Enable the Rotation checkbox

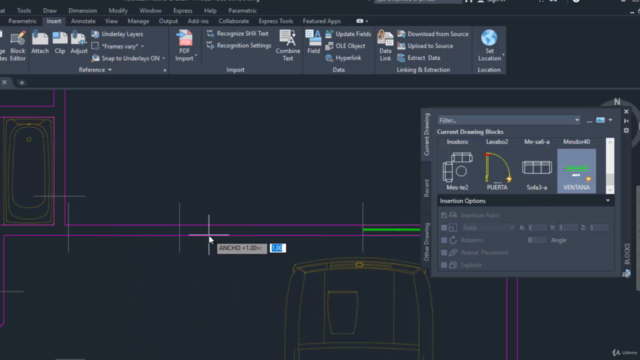(444, 240)
